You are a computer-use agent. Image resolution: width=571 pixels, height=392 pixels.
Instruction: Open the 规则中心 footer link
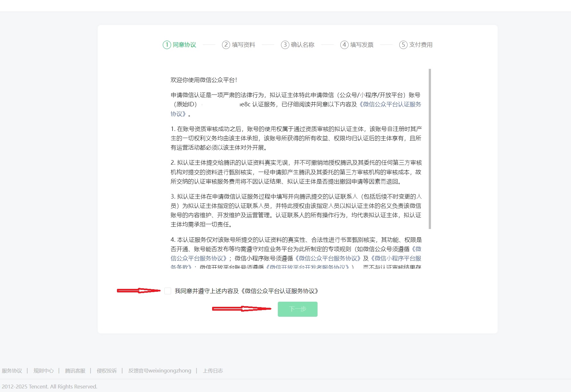[44, 371]
